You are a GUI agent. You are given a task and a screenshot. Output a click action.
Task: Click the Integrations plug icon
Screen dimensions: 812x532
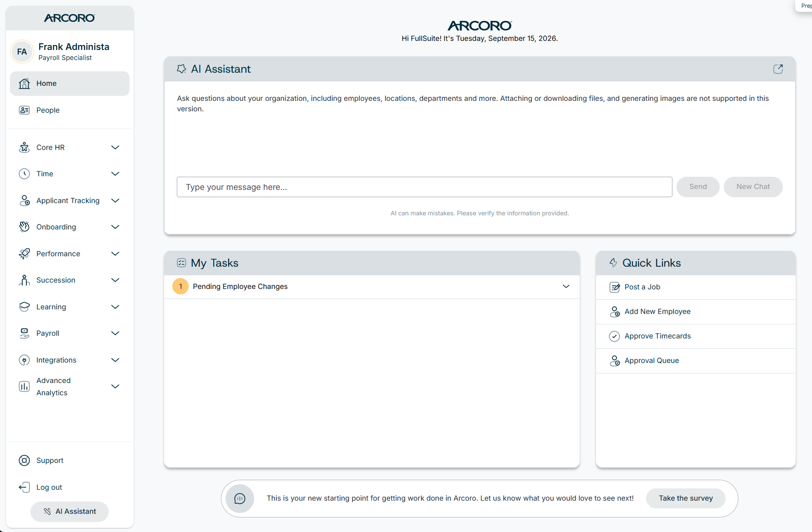tap(24, 360)
